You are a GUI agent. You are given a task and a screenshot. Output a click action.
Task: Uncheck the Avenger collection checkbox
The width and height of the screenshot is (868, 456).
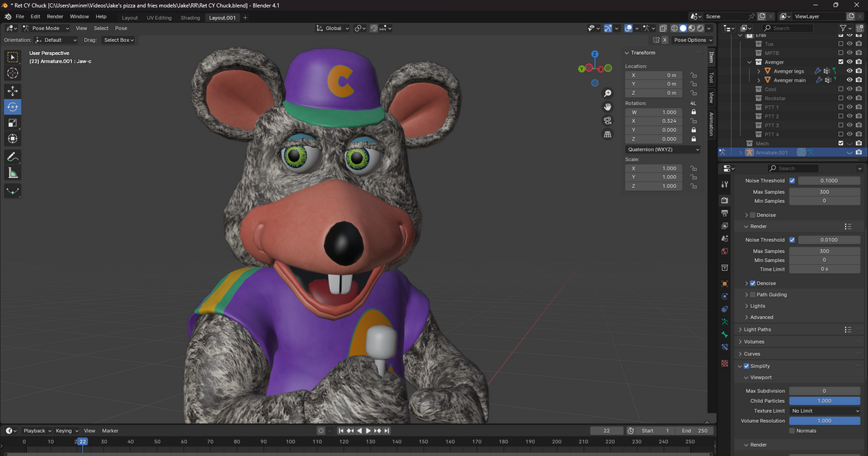(841, 62)
